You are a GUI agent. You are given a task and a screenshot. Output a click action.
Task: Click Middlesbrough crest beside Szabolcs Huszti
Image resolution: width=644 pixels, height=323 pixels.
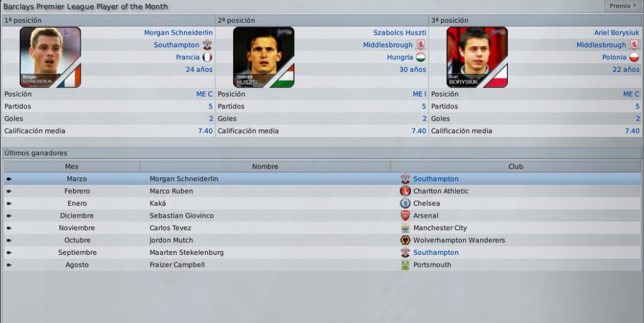pyautogui.click(x=421, y=45)
